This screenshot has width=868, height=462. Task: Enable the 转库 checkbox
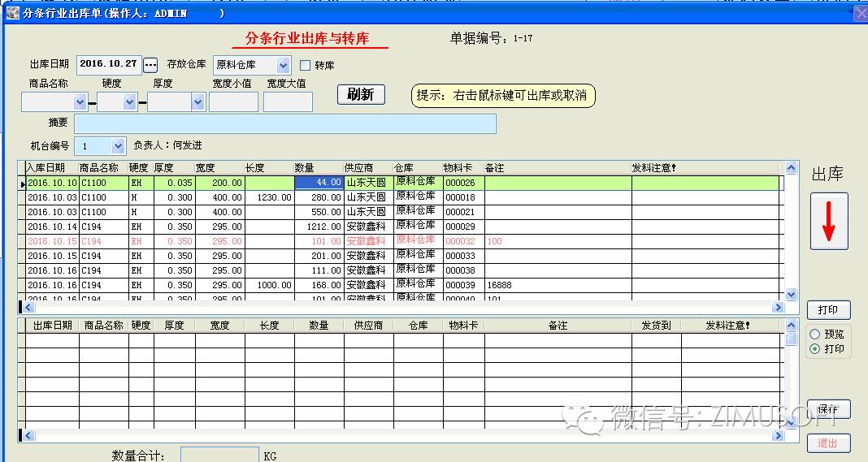pos(306,65)
